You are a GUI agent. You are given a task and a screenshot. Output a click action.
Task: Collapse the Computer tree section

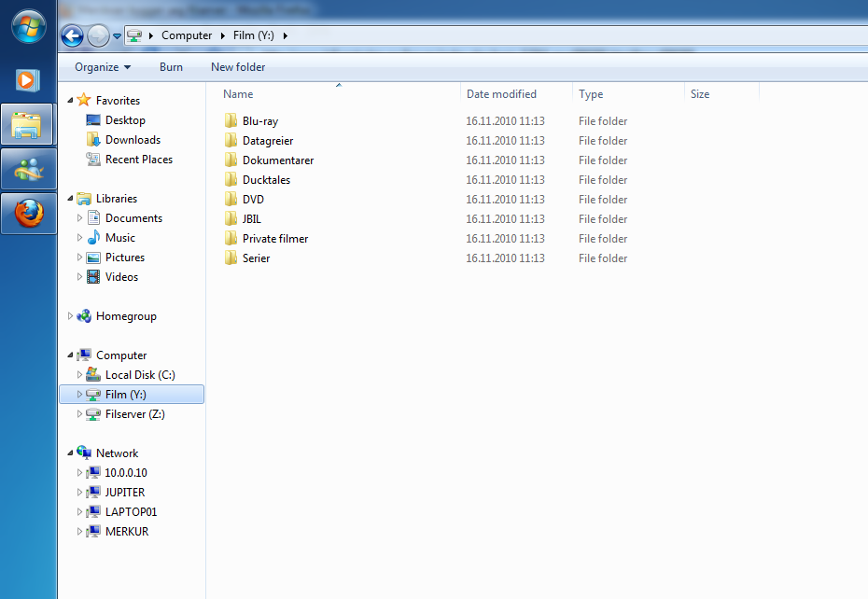70,355
